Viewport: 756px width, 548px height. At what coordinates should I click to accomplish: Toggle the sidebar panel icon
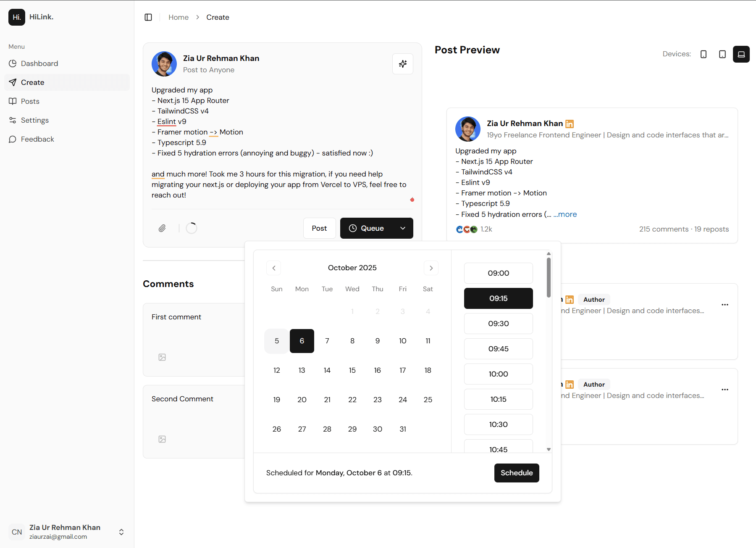coord(148,17)
